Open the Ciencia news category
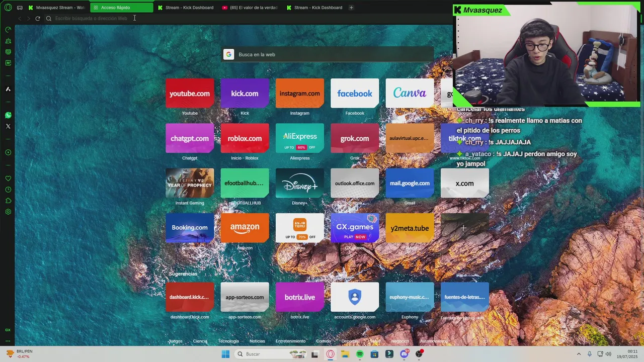 pos(200,341)
